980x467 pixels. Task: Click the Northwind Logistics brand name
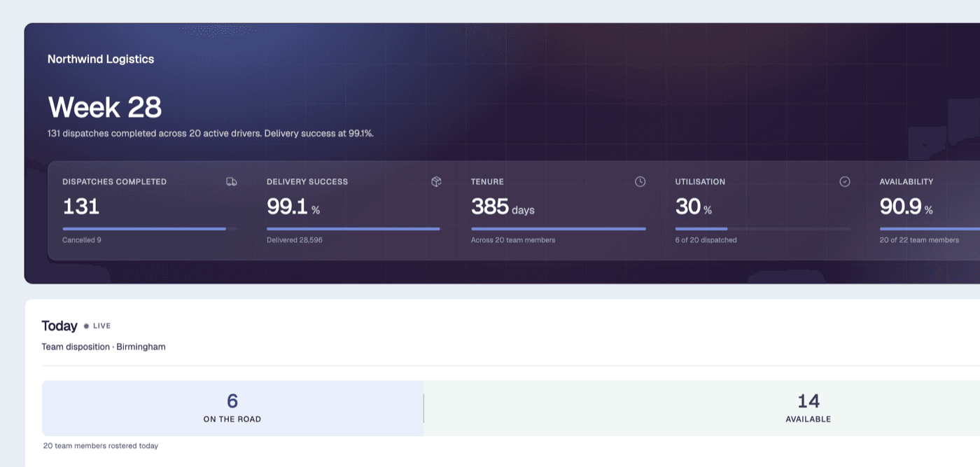tap(101, 60)
